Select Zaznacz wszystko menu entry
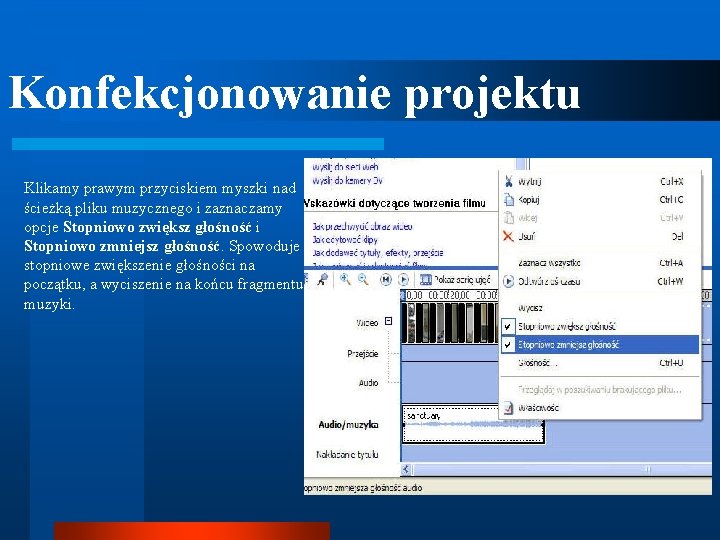Screen dimensions: 720x540 pos(549,263)
